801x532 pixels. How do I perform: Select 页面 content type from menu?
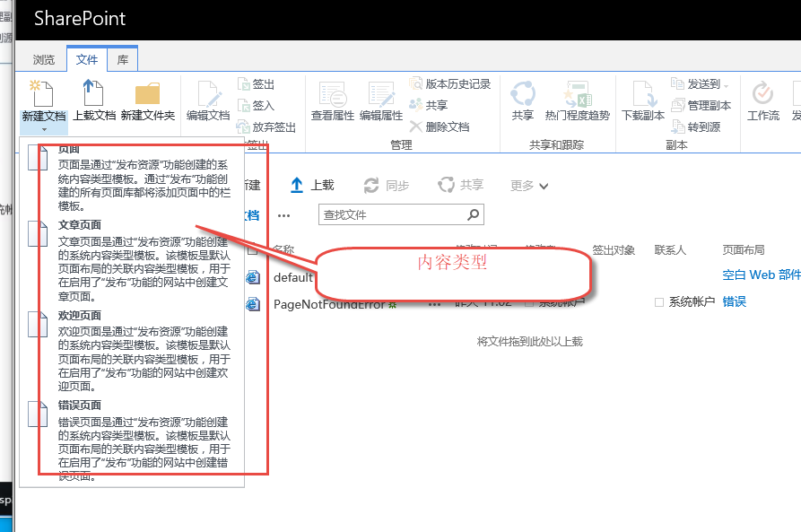pyautogui.click(x=132, y=177)
